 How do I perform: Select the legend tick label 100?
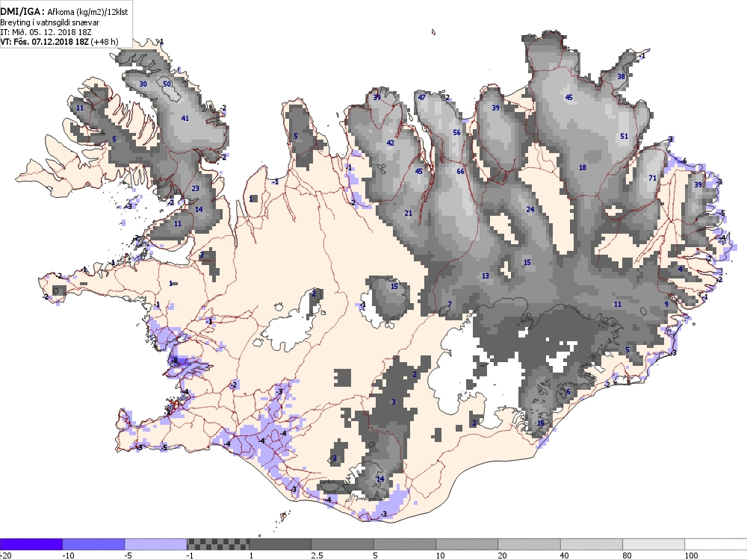[691, 556]
